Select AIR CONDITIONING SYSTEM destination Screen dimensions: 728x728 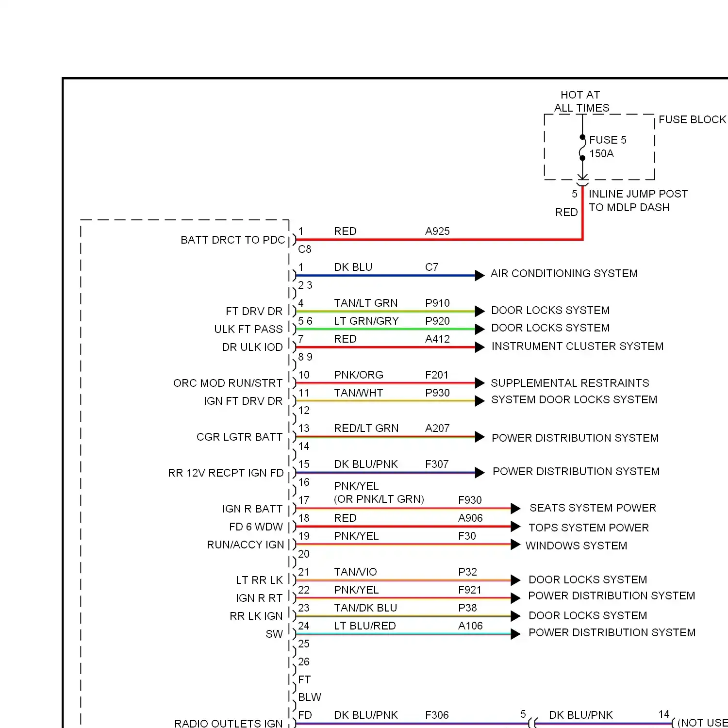tap(564, 273)
